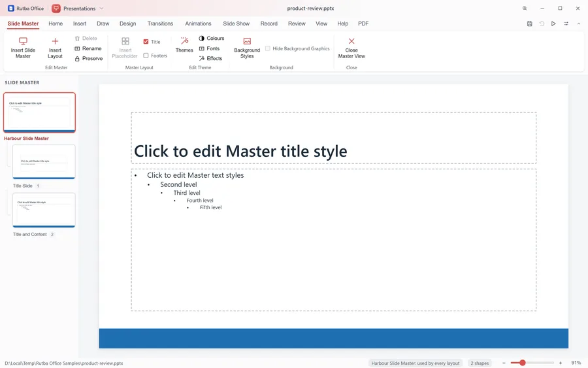The height and width of the screenshot is (368, 588).
Task: Open the Effects theme options
Action: tap(210, 59)
